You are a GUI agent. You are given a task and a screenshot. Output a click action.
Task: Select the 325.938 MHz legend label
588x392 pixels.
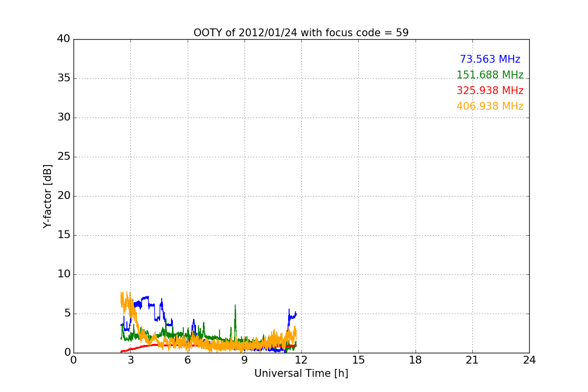coord(490,91)
